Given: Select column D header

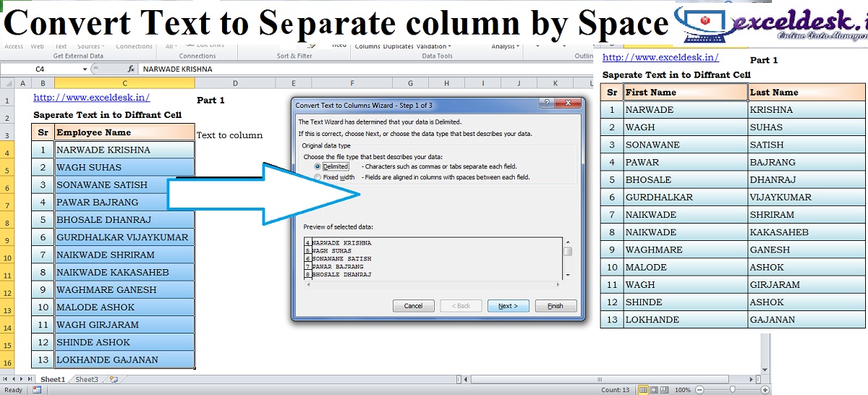Looking at the screenshot, I should pyautogui.click(x=236, y=84).
